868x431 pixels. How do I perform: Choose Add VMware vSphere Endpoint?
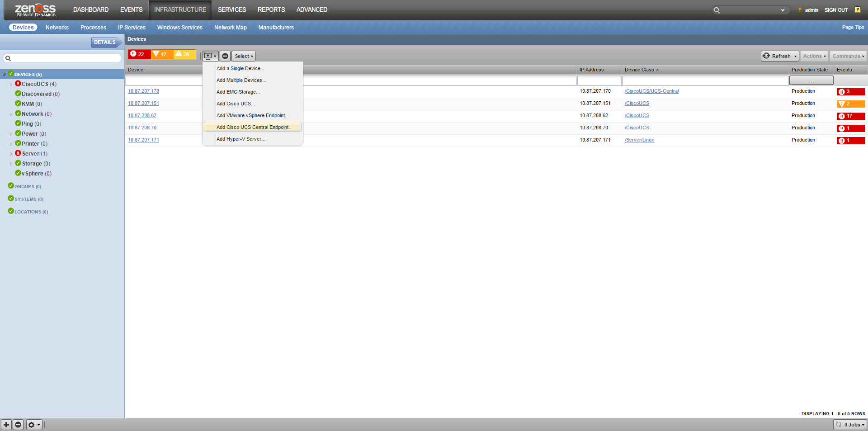point(253,115)
